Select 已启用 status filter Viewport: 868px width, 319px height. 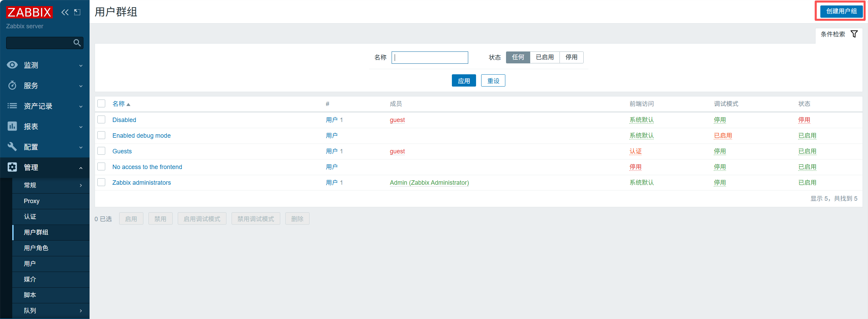pos(545,57)
